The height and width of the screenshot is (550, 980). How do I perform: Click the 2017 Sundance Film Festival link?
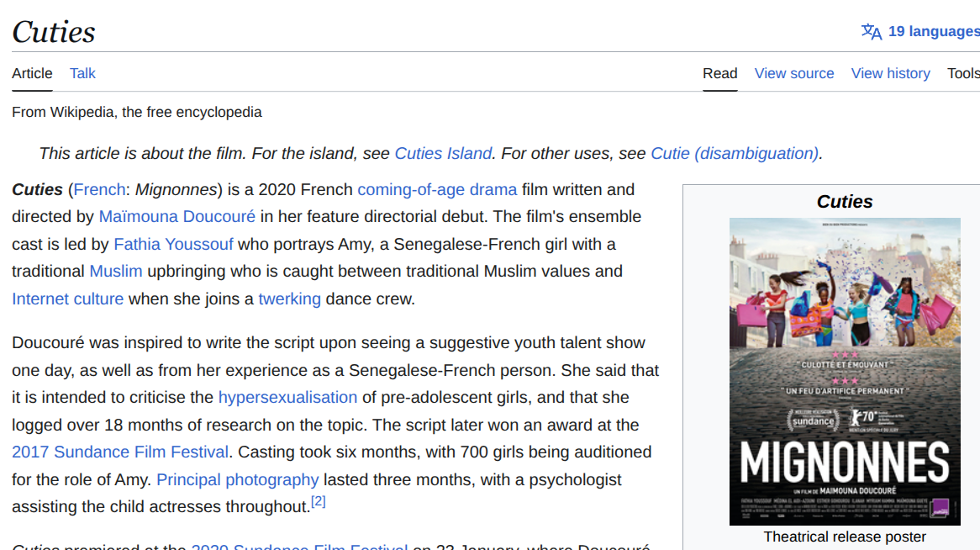120,452
